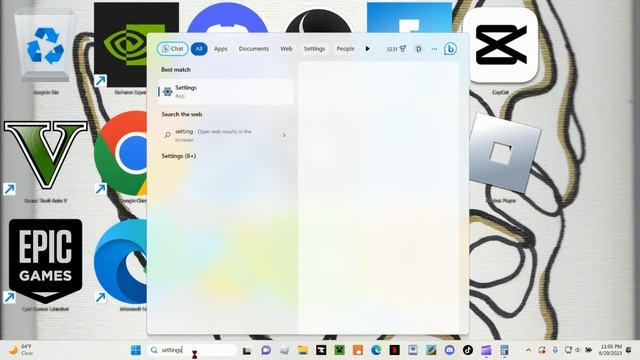
Task: Show hidden system tray icons
Action: click(x=529, y=350)
